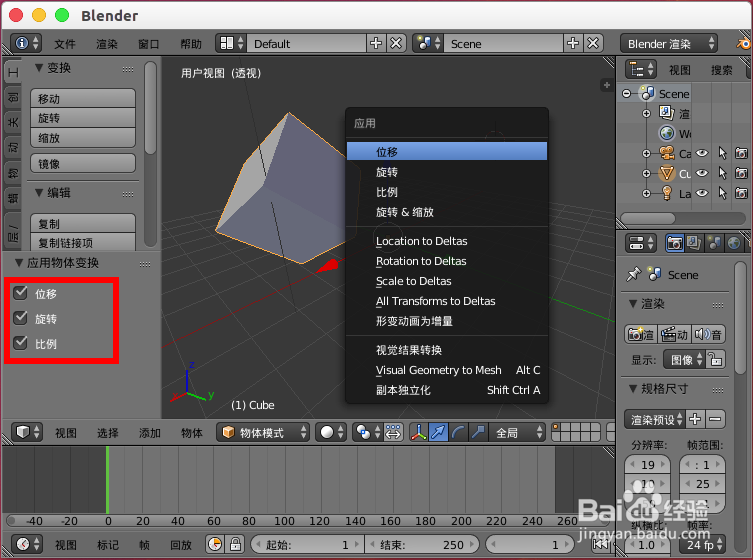Delete the Default screen layout
The image size is (753, 560).
pyautogui.click(x=396, y=43)
